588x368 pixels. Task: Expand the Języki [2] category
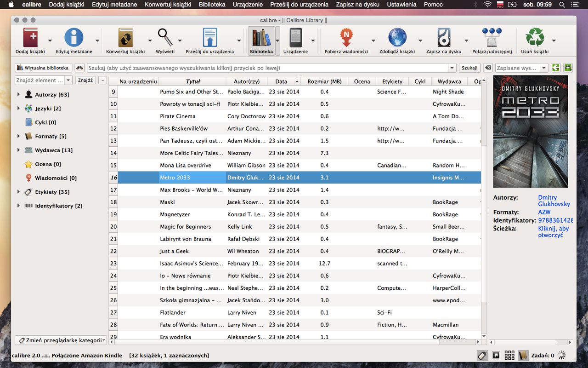pos(18,109)
